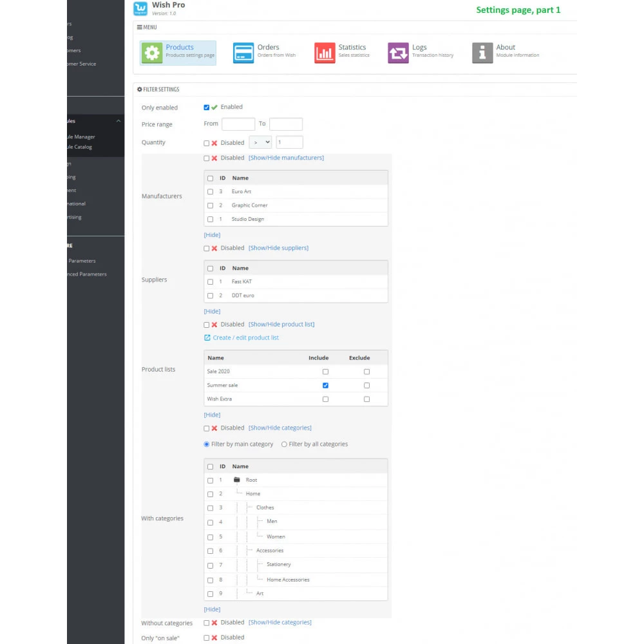Click the Filter Settings gear icon

[x=140, y=89]
